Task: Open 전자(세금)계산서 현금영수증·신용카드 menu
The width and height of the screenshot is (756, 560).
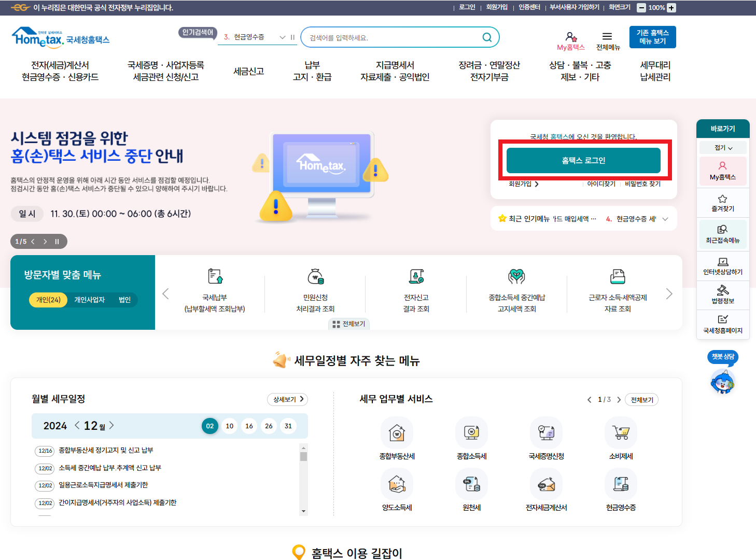Action: [60, 71]
